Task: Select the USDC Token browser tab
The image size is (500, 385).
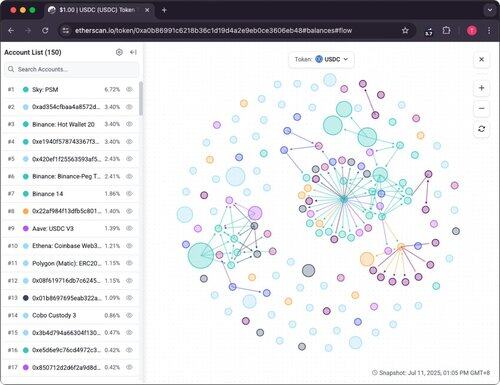Action: pos(99,10)
